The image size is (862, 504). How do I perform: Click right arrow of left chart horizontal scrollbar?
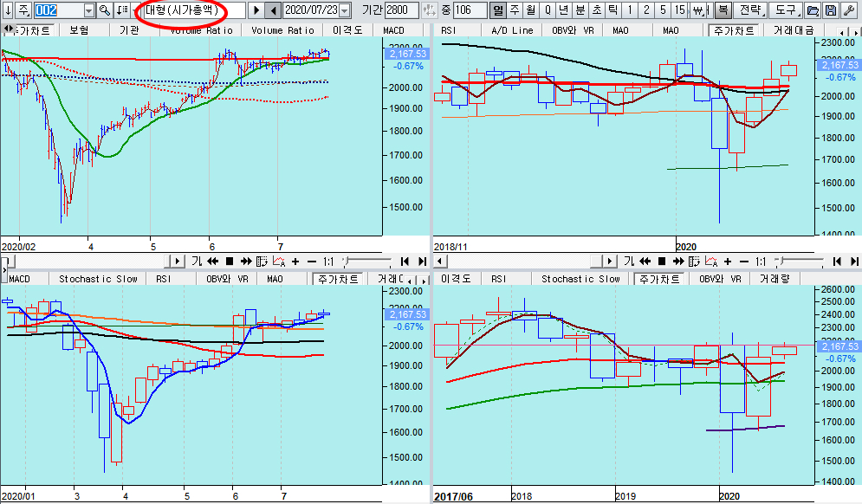point(177,261)
